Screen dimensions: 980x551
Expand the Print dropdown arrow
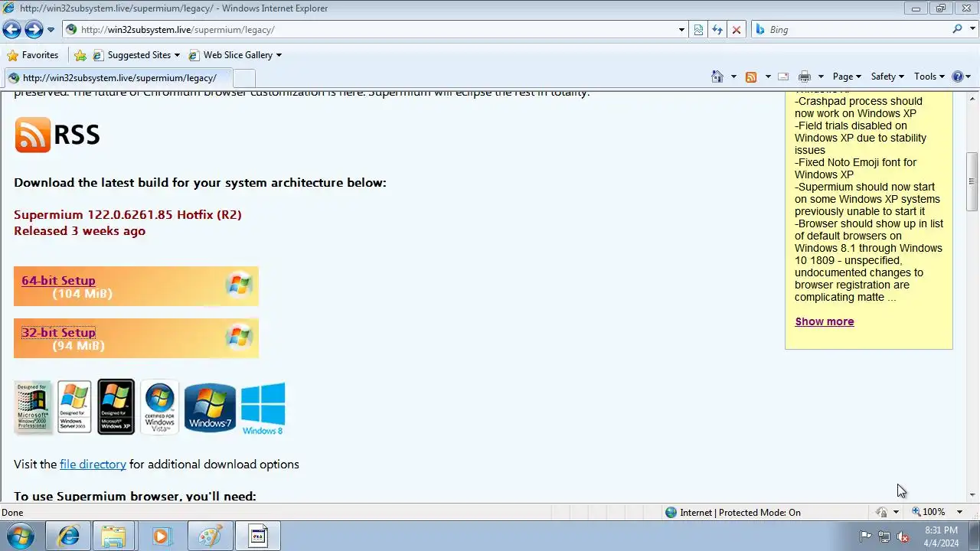pos(821,77)
